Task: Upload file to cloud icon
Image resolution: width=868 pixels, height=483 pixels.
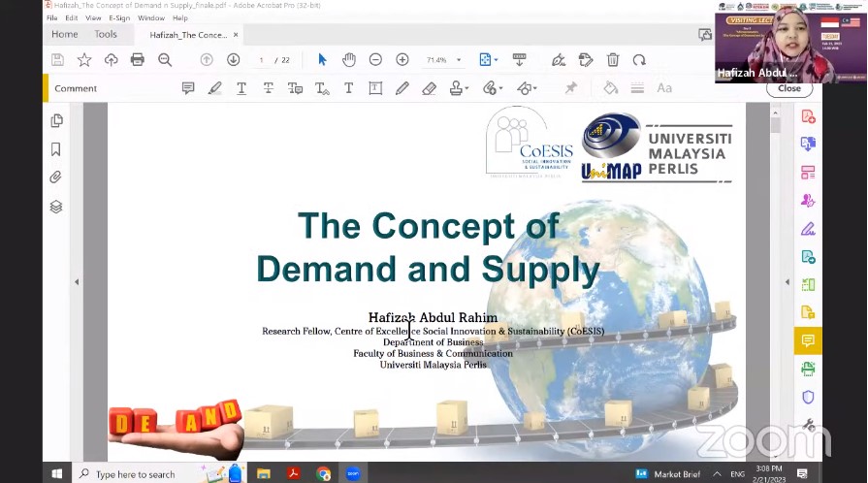Action: coord(111,60)
